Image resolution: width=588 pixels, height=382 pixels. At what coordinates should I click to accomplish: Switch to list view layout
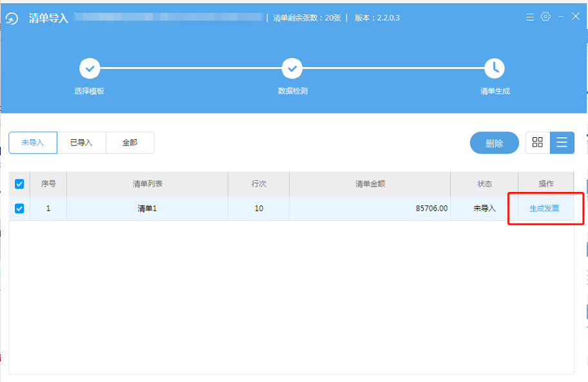[x=562, y=143]
